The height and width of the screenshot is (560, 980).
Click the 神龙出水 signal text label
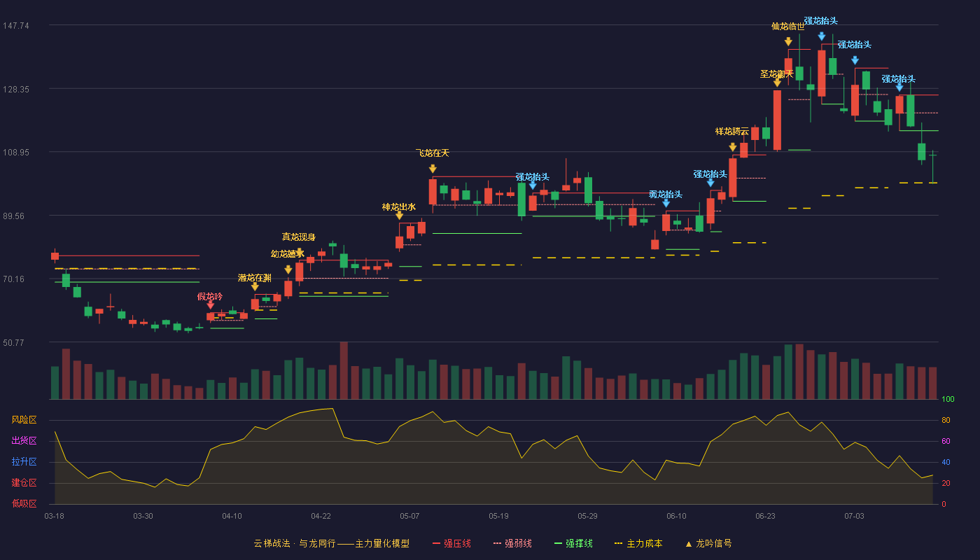[399, 207]
